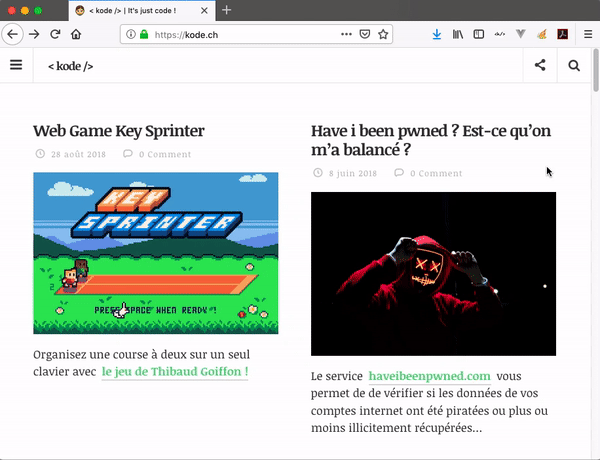Image resolution: width=600 pixels, height=460 pixels.
Task: Click the clock icon beside '8 juin 2018'
Action: coord(318,173)
